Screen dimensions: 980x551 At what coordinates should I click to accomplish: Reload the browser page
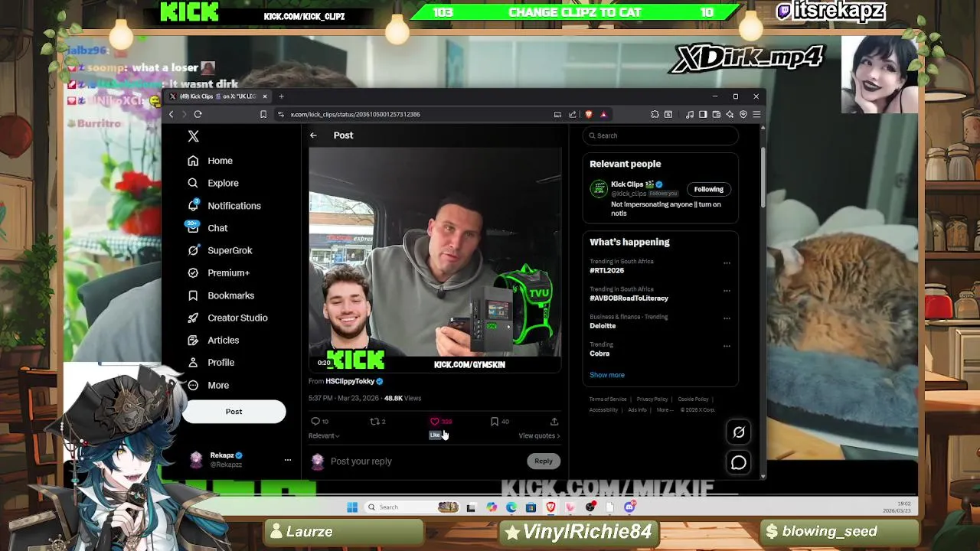(x=198, y=115)
